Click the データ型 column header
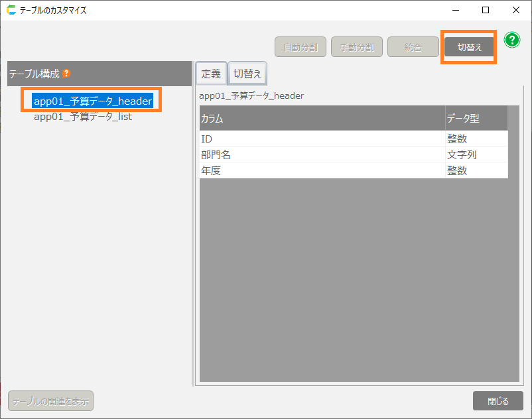This screenshot has width=532, height=419. click(476, 119)
